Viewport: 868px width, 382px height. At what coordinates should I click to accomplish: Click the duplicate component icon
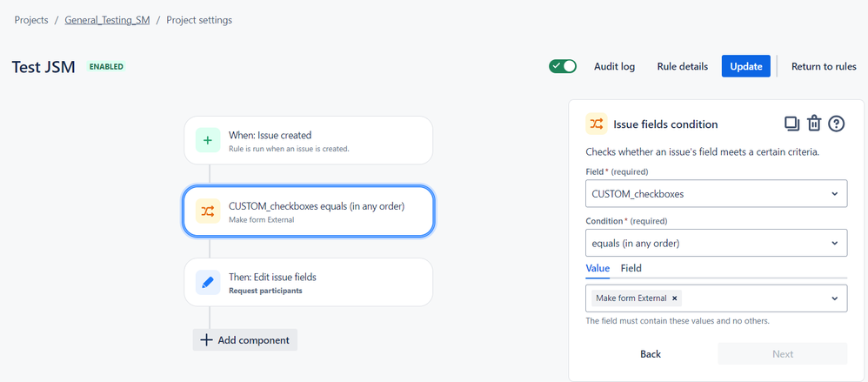[x=792, y=124]
